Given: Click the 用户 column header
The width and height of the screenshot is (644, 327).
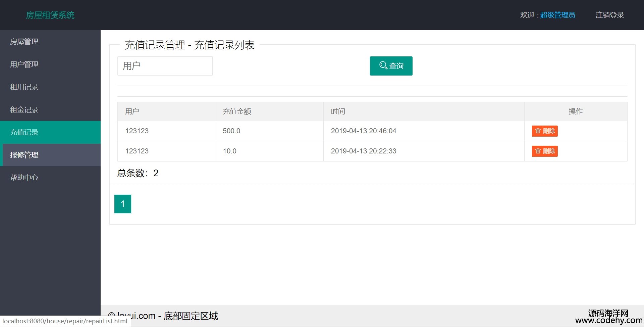Looking at the screenshot, I should click(132, 111).
